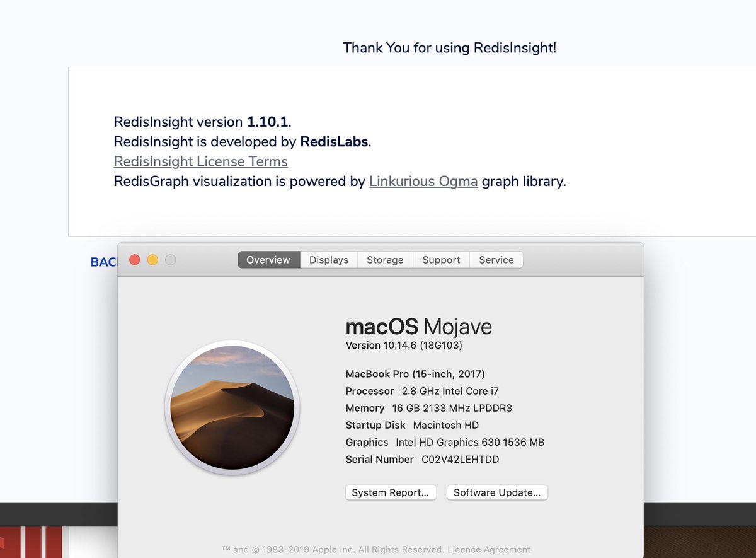Open the RedisInsight License Terms link

click(200, 161)
